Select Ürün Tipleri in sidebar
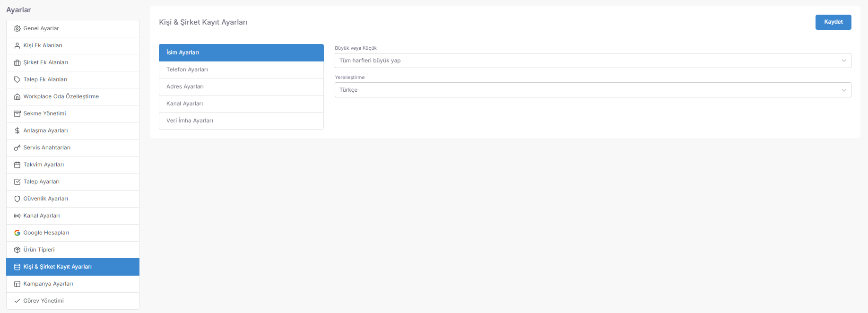The image size is (868, 313). (73, 250)
